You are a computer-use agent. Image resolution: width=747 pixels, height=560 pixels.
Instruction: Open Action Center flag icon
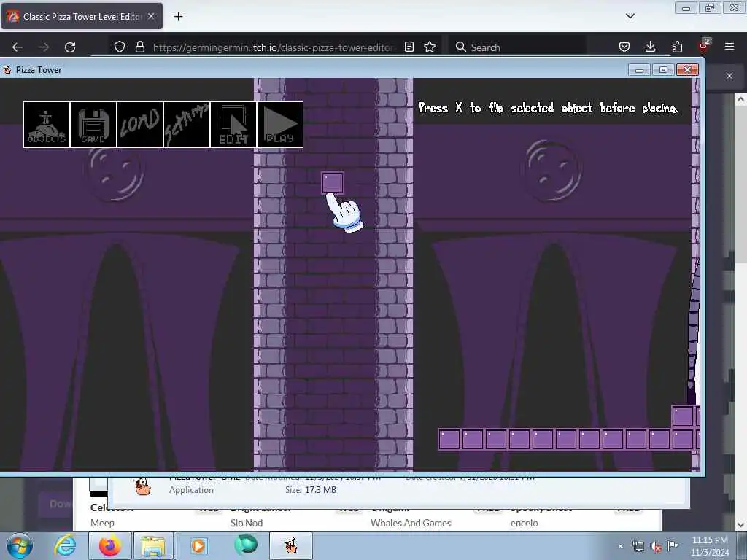click(x=673, y=545)
